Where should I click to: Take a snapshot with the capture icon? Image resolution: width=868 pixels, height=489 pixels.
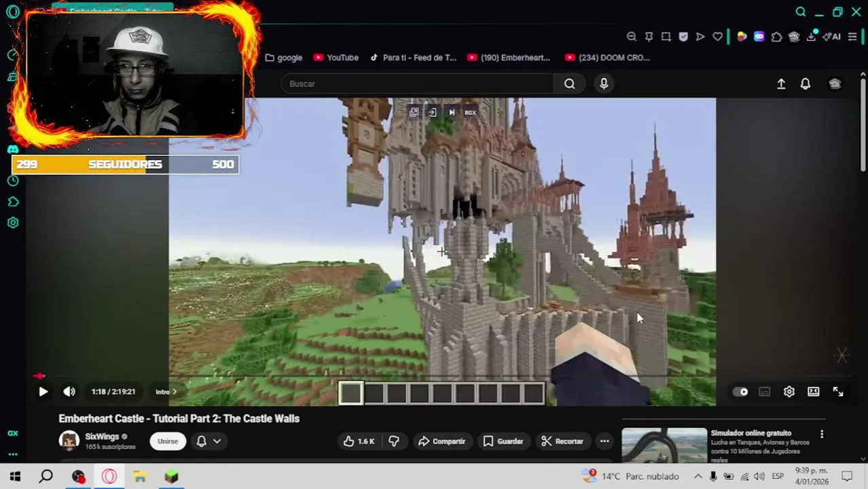tap(666, 37)
